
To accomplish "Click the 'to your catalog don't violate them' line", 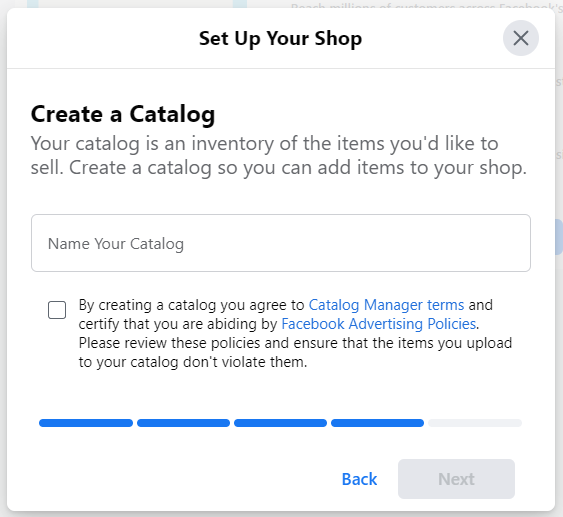I will 193,362.
